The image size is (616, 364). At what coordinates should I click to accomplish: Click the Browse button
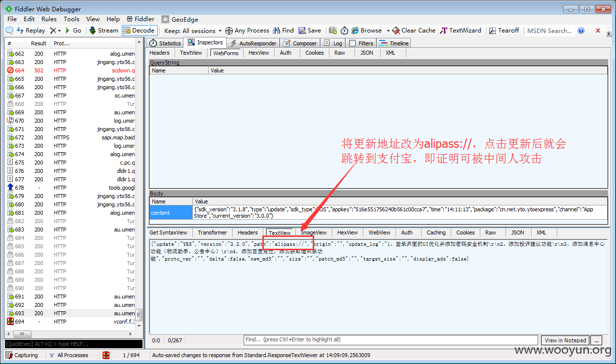click(x=366, y=31)
